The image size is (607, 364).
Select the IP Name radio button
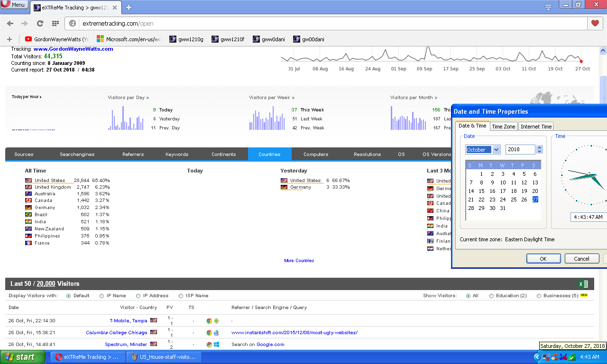tap(102, 296)
